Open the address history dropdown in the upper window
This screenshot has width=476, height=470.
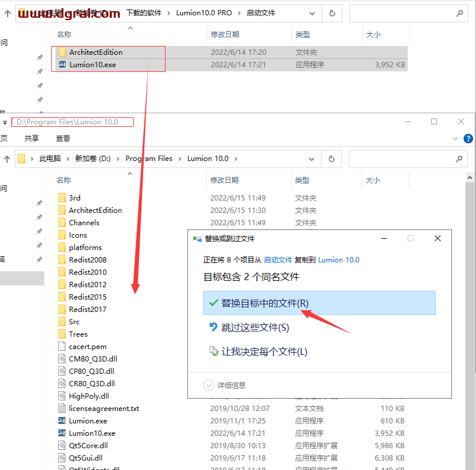point(312,14)
